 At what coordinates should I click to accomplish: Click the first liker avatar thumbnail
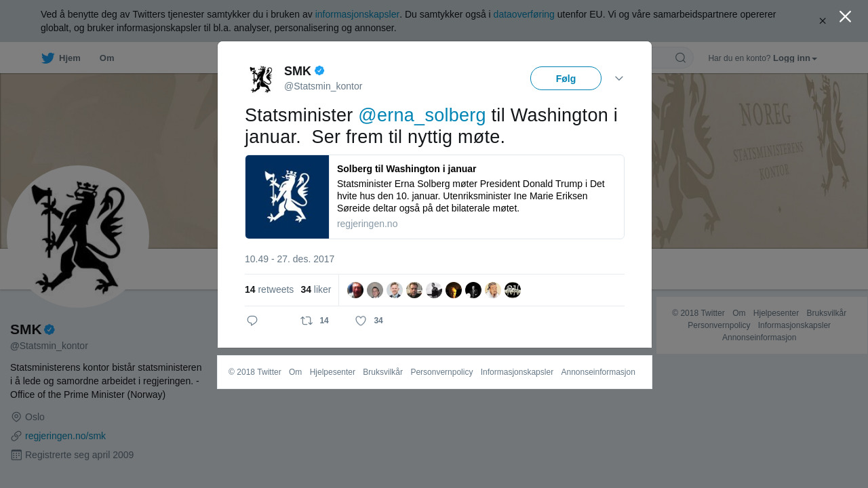pos(355,290)
